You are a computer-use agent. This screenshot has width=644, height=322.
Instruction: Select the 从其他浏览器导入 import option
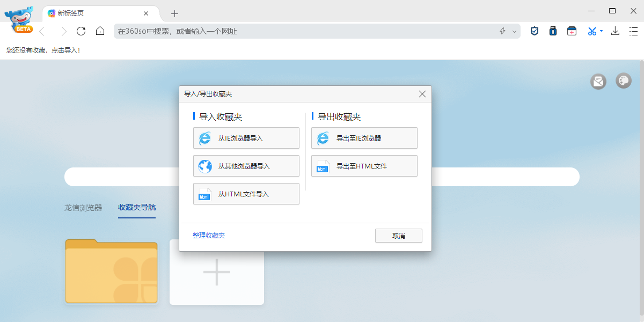246,166
